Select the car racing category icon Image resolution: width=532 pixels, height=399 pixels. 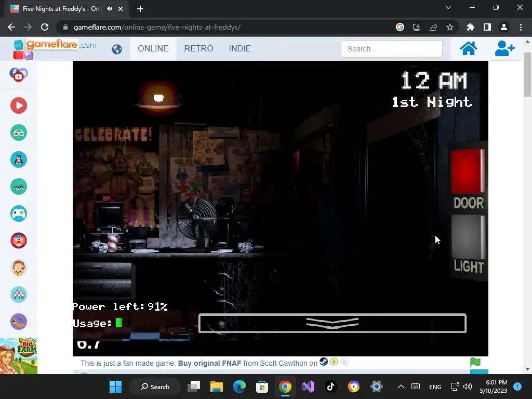19,187
